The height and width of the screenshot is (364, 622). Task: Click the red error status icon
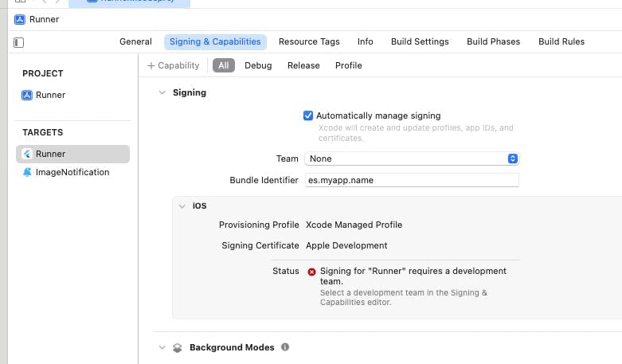[x=311, y=272]
